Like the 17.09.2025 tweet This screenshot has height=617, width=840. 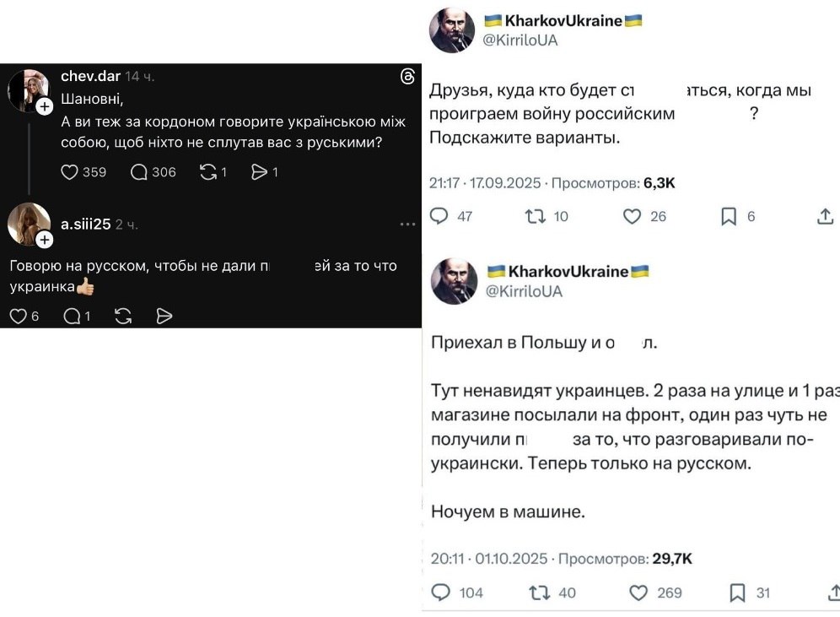pos(632,216)
